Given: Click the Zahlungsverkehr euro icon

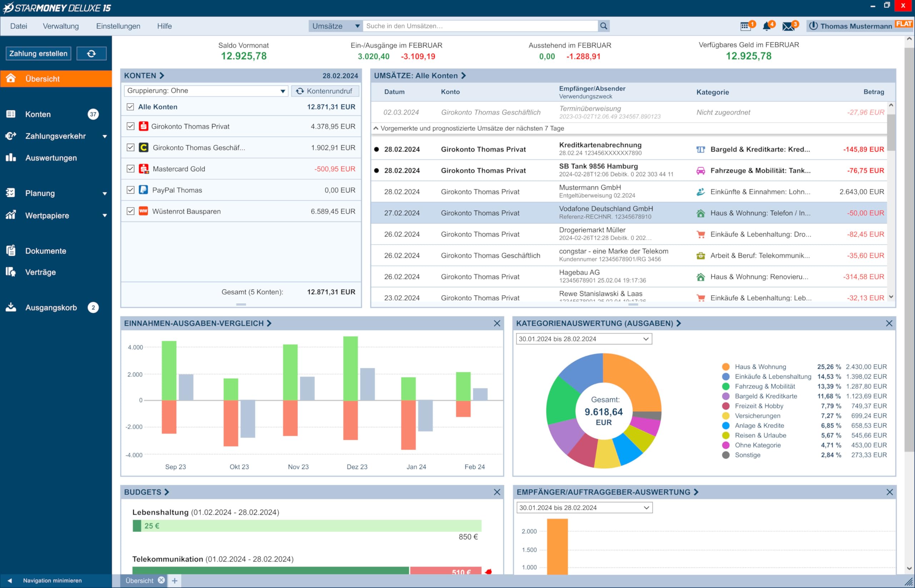Looking at the screenshot, I should point(11,135).
